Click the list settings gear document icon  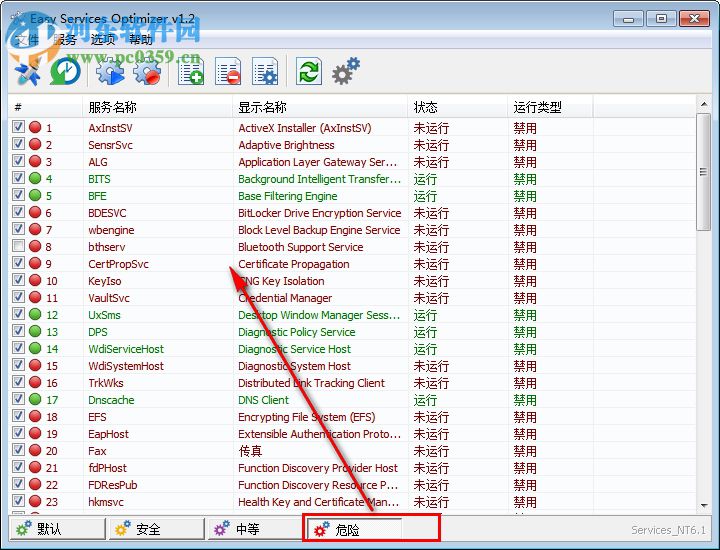tap(265, 72)
